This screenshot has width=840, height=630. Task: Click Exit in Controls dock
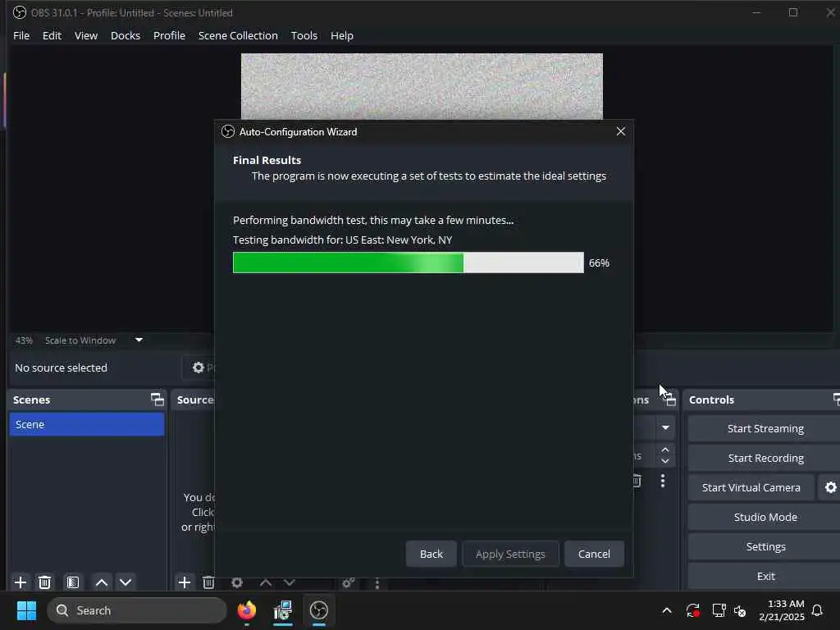tap(765, 576)
